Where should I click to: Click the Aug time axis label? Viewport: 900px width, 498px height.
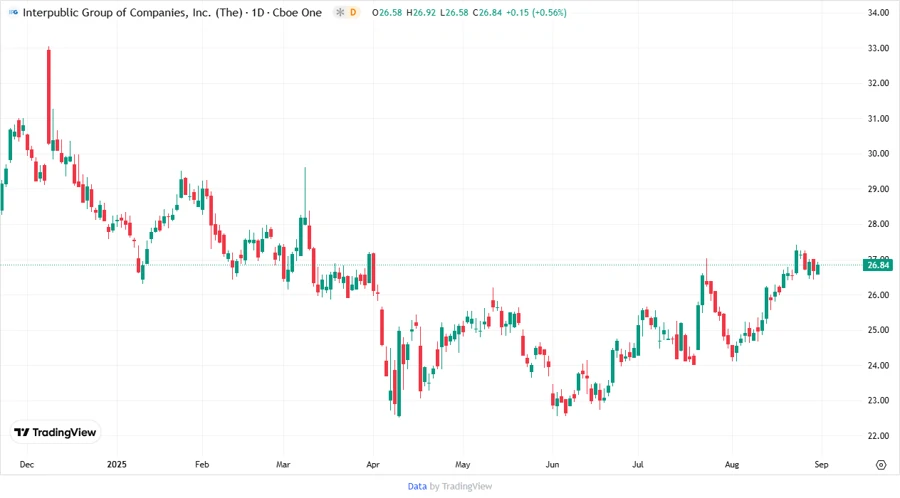point(732,464)
